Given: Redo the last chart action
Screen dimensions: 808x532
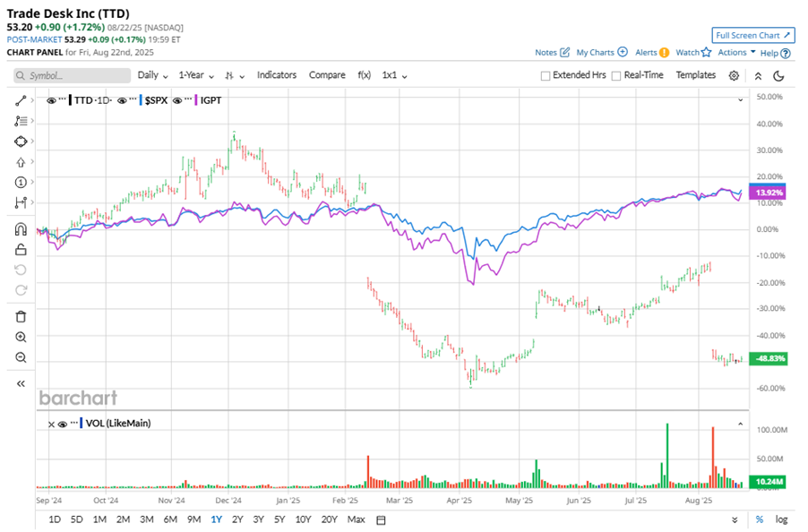Looking at the screenshot, I should (21, 290).
